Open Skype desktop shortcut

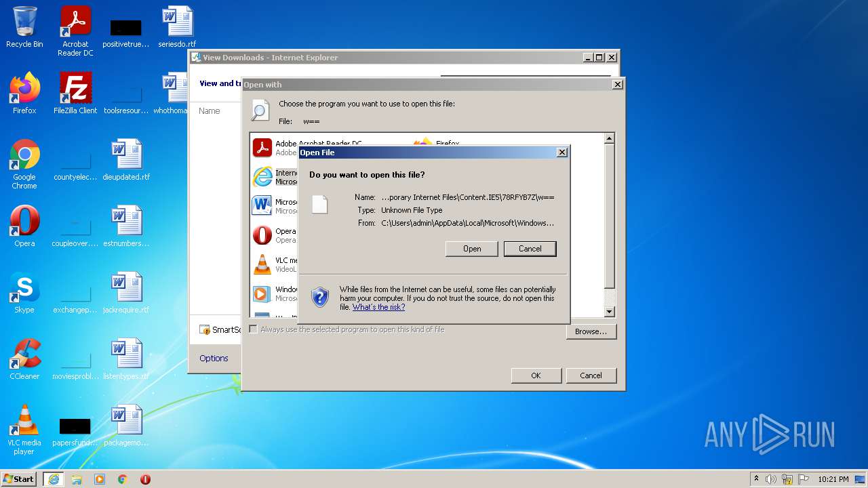24,293
